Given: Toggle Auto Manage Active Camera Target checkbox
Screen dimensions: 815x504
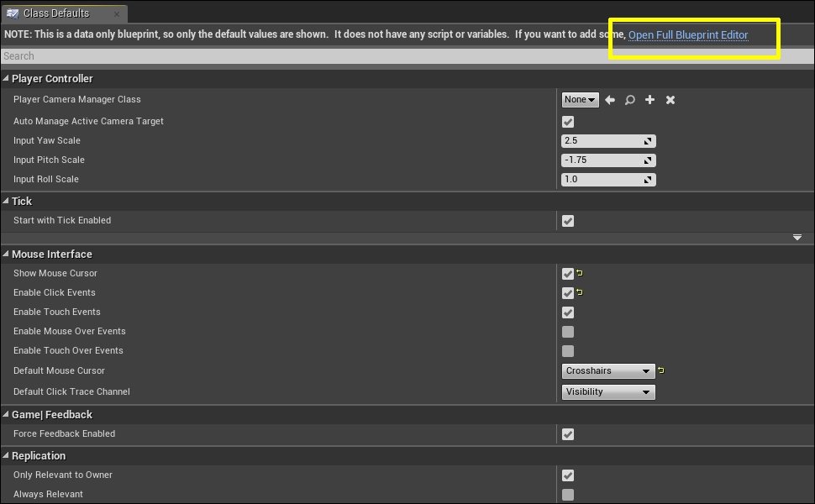Looking at the screenshot, I should (x=568, y=122).
